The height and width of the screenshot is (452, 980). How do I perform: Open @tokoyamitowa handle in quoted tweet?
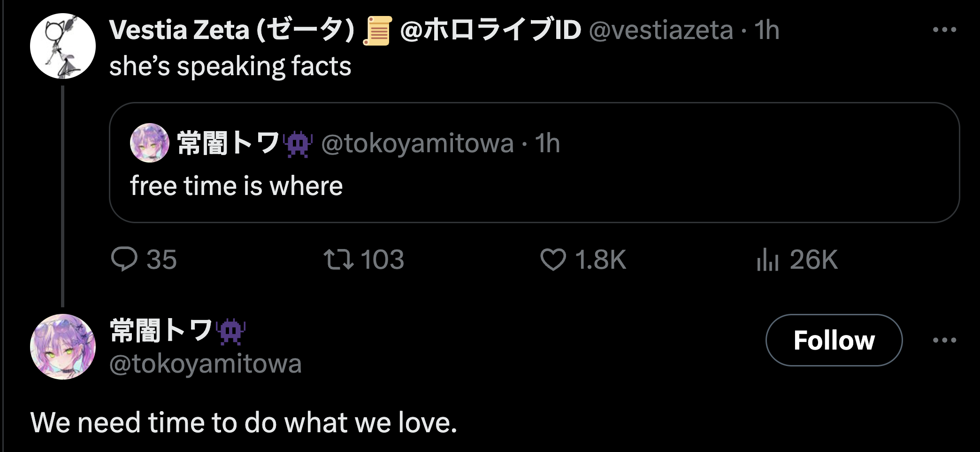pos(417,144)
